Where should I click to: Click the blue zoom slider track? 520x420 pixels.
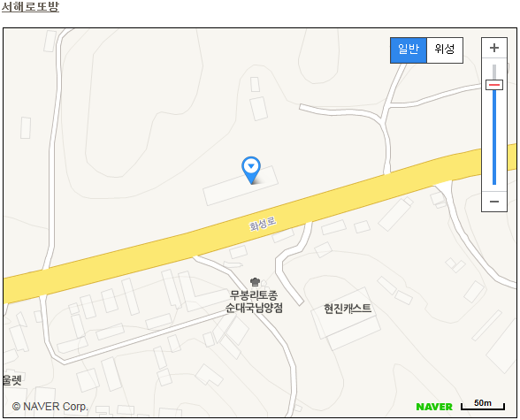point(494,137)
